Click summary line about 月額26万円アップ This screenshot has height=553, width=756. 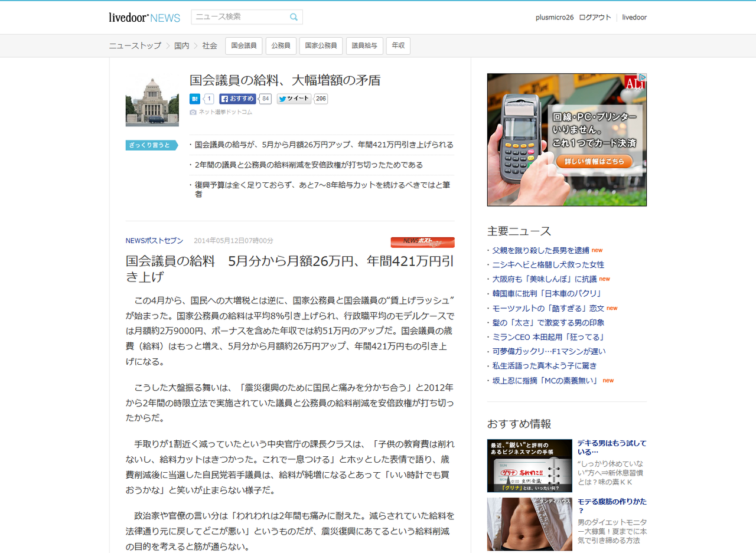point(324,145)
